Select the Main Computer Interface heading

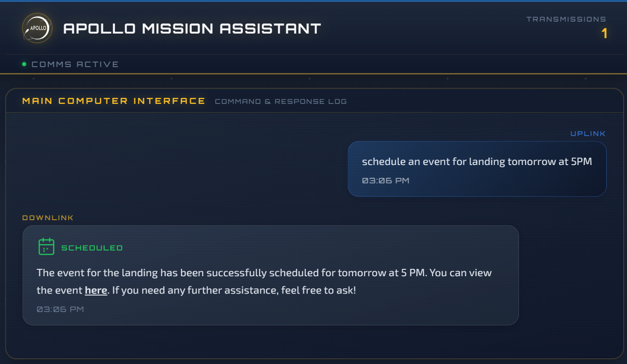114,101
